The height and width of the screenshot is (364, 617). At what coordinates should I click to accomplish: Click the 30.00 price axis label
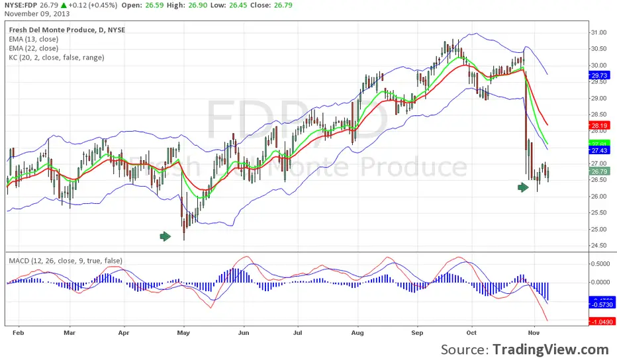pyautogui.click(x=599, y=66)
